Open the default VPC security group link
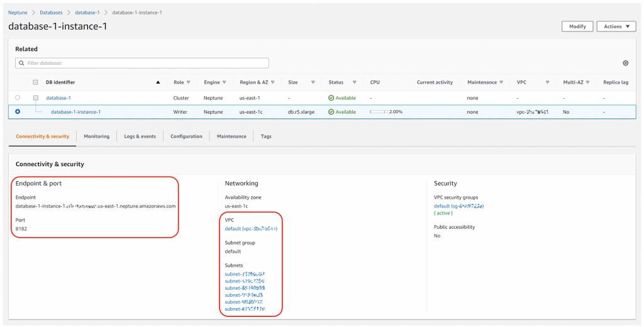 click(458, 206)
